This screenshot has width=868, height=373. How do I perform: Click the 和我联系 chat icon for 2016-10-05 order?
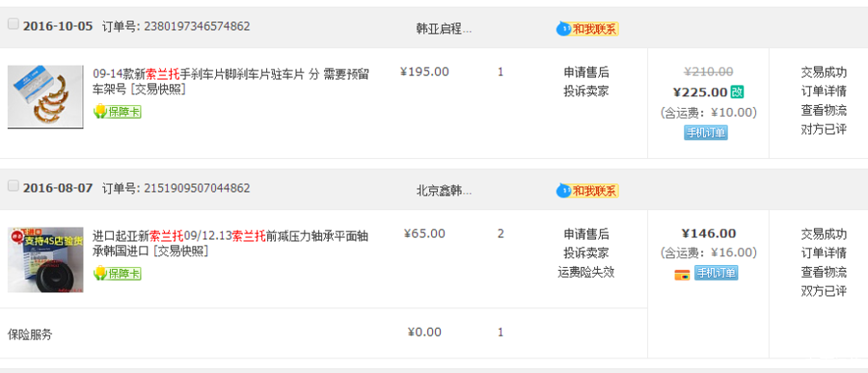pyautogui.click(x=587, y=29)
